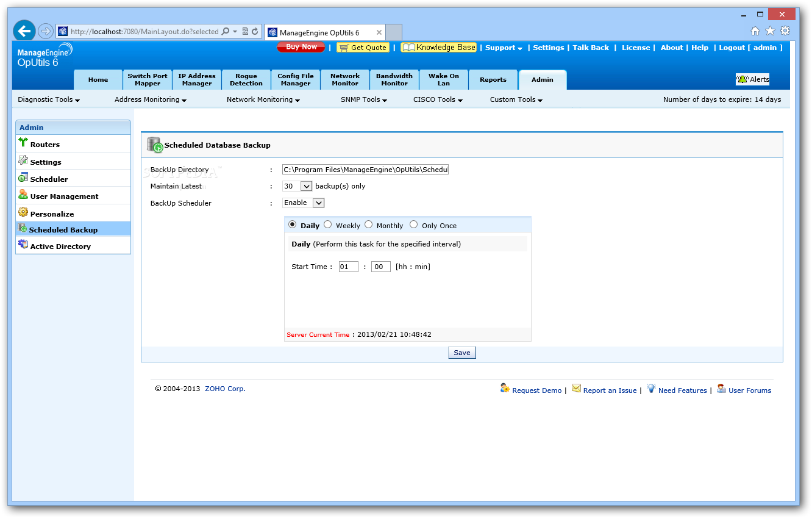Open the Wake On Lan tab
The width and height of the screenshot is (812, 518).
[444, 80]
